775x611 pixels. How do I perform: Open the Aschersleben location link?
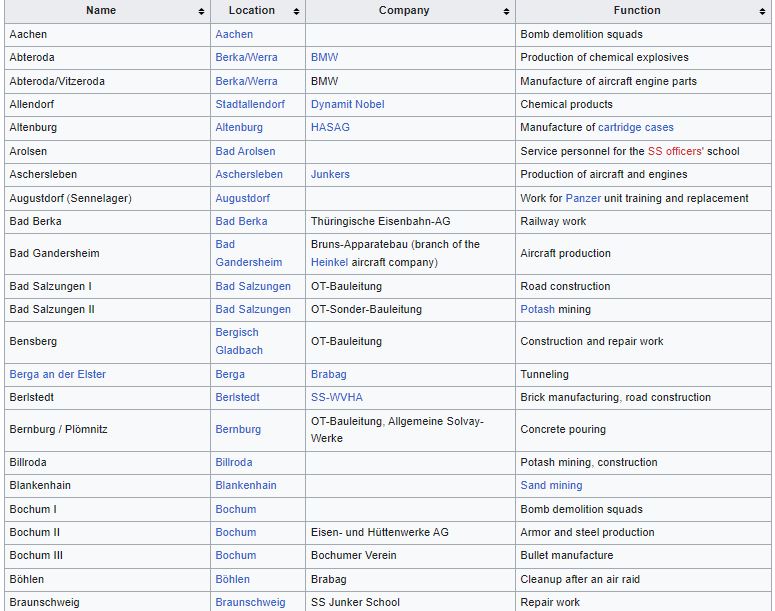pos(249,174)
